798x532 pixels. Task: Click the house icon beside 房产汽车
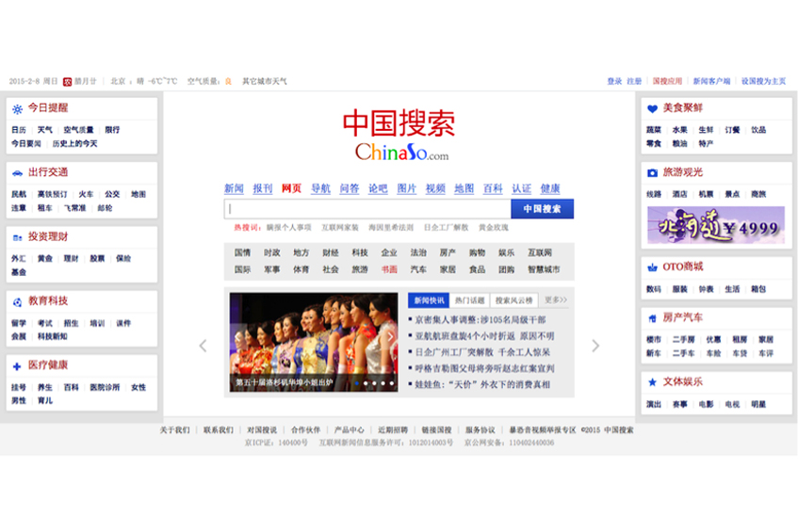point(652,318)
